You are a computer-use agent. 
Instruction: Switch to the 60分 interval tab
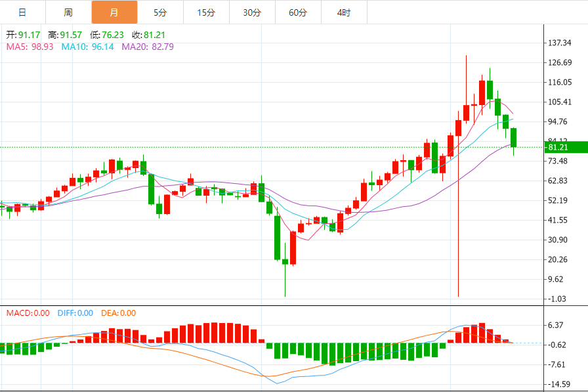point(298,12)
